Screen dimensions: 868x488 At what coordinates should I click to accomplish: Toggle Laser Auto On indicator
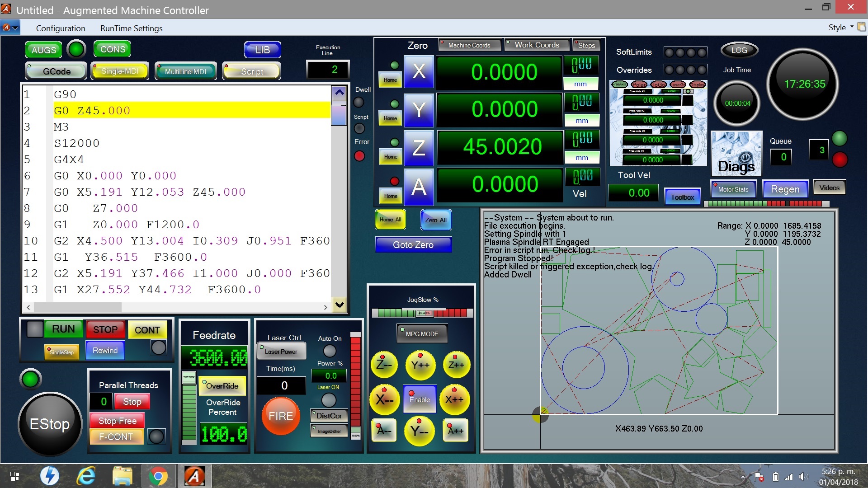[x=330, y=351]
